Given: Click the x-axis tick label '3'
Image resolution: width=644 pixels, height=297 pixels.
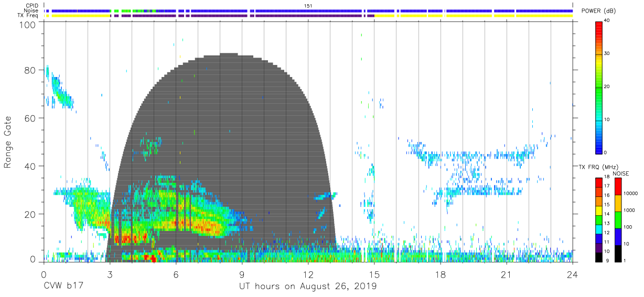Looking at the screenshot, I should tap(110, 274).
